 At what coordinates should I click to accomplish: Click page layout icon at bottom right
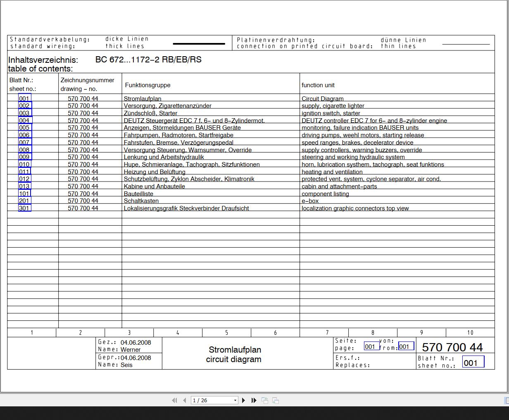[x=507, y=400]
